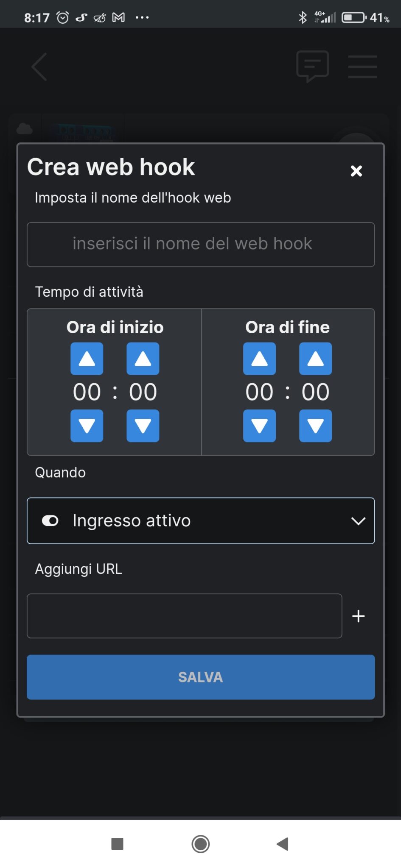This screenshot has width=401, height=868.
Task: Decrease Ora di fine hours with the down stepper
Action: 259,426
